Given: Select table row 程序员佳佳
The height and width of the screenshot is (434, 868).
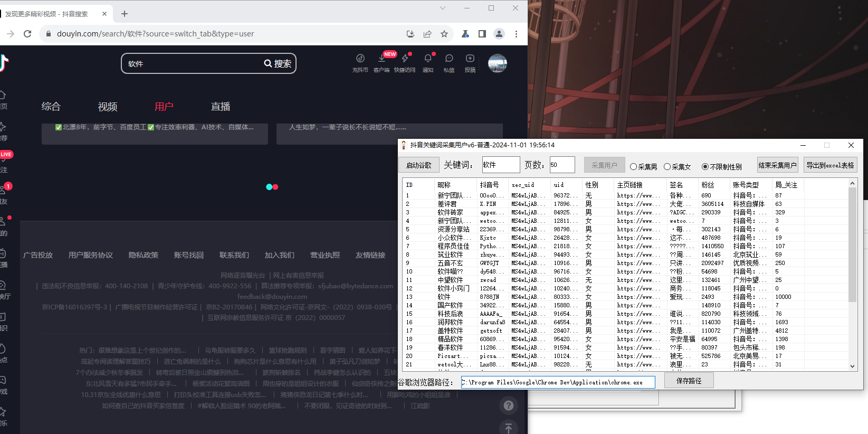Looking at the screenshot, I should 626,246.
